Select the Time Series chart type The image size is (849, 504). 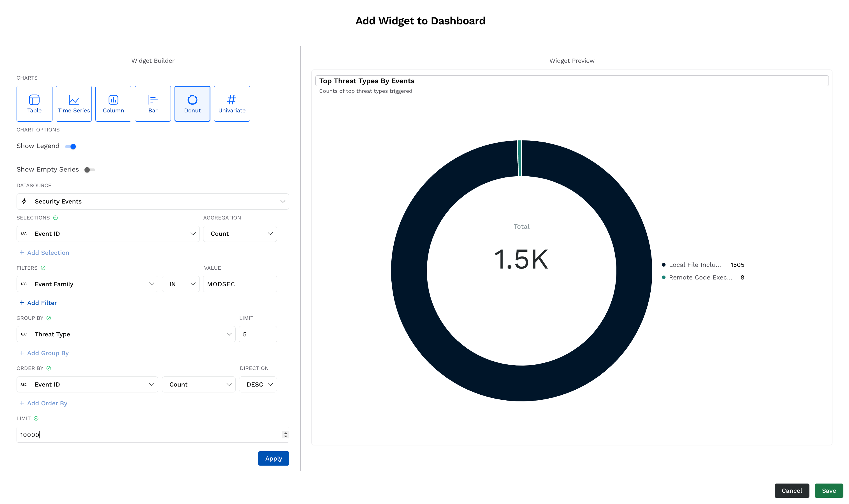(74, 104)
